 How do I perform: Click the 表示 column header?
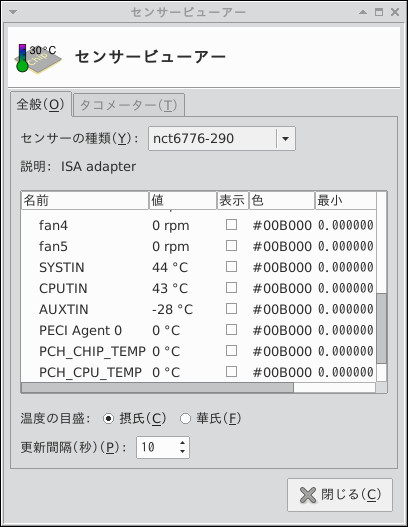[x=233, y=201]
